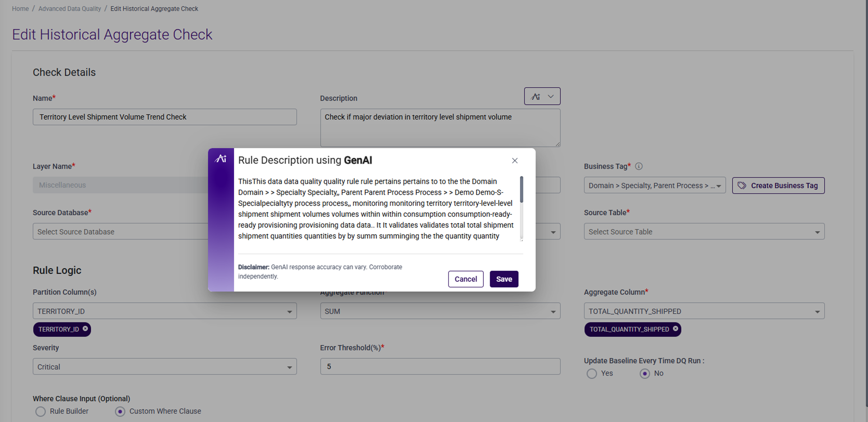This screenshot has height=422, width=868.
Task: Navigate to Advanced Data Quality breadcrumb
Action: coord(70,9)
